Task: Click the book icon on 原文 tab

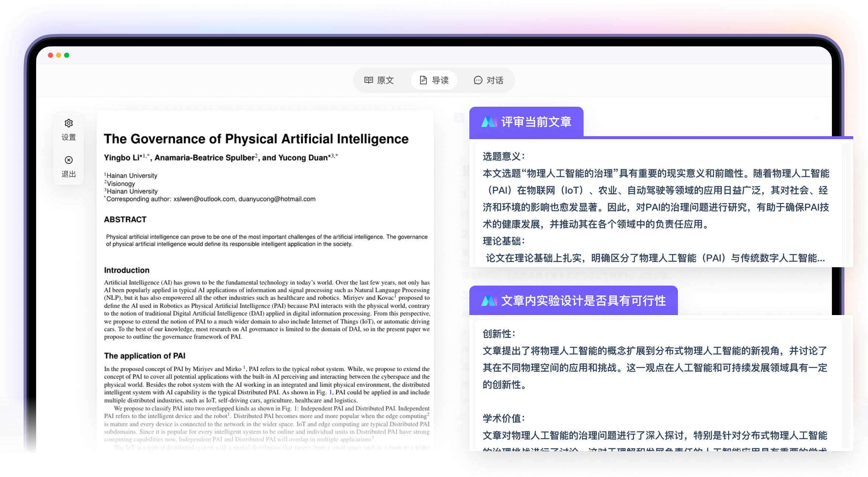Action: [x=368, y=80]
